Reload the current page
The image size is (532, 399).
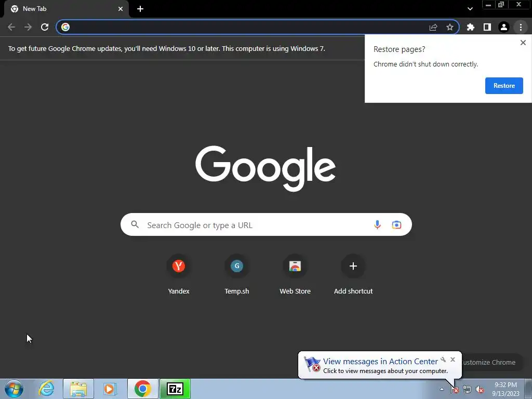[45, 27]
